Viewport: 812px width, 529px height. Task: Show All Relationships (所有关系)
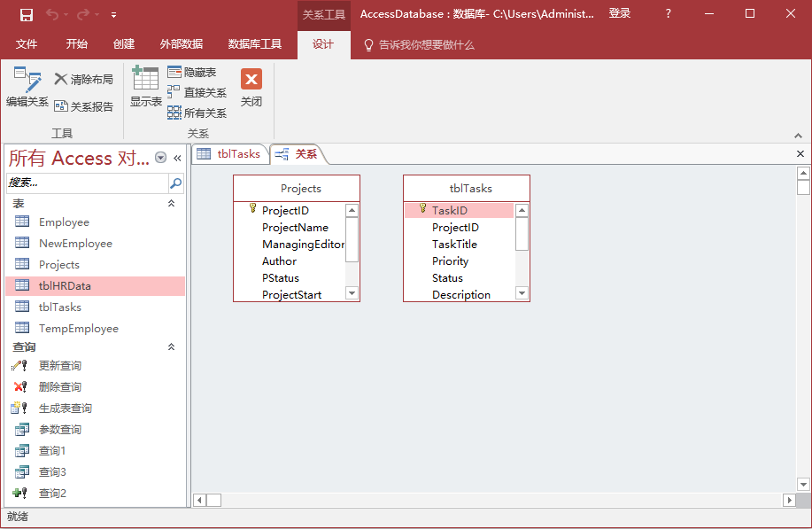click(x=197, y=113)
